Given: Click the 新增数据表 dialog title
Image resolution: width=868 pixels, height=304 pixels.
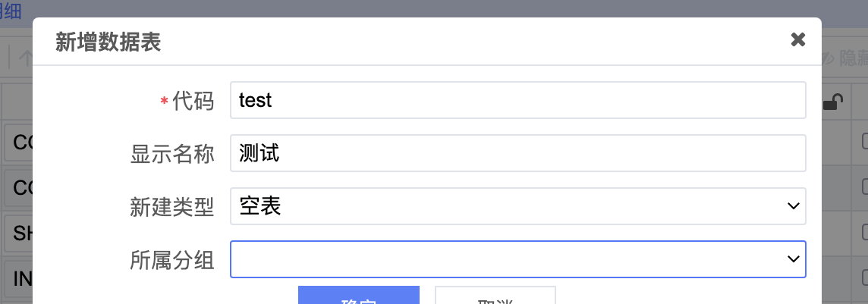Looking at the screenshot, I should pyautogui.click(x=108, y=42).
